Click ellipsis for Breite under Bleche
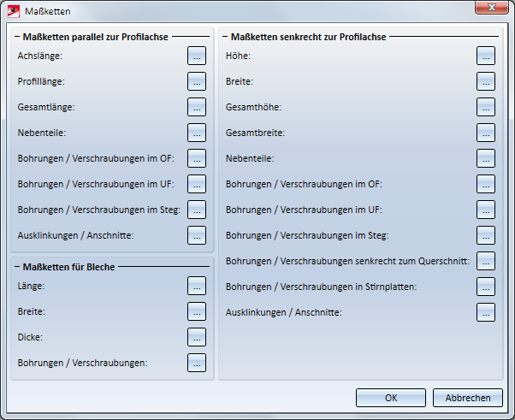The image size is (515, 420). click(x=197, y=311)
